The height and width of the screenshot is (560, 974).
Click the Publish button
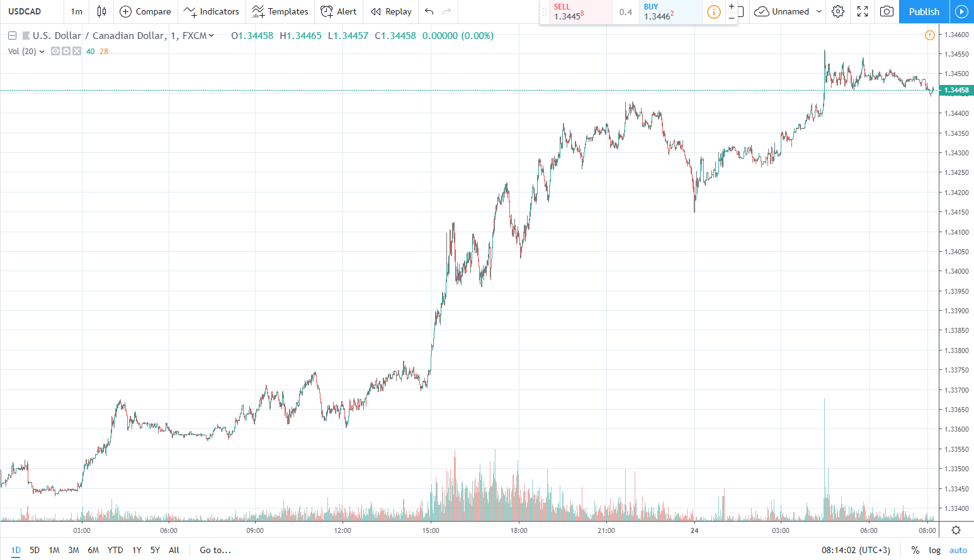924,11
